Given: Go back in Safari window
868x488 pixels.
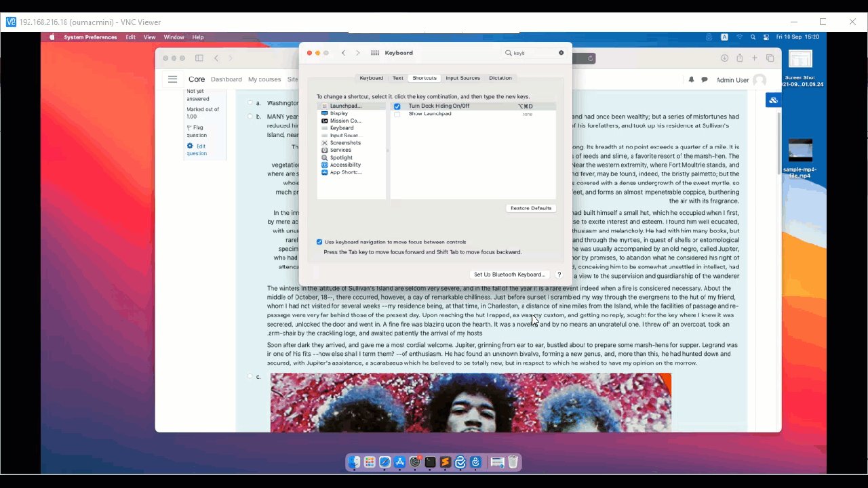Looking at the screenshot, I should pyautogui.click(x=216, y=58).
